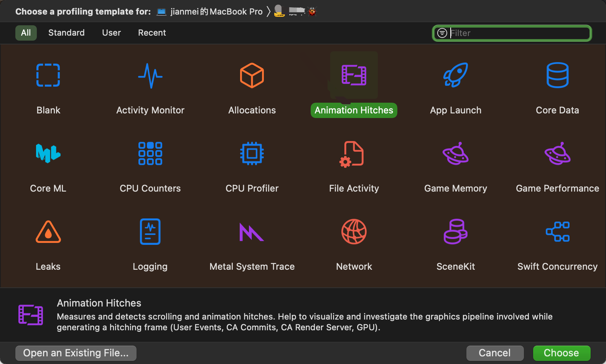The width and height of the screenshot is (606, 364).
Task: Switch to the Standard tab
Action: [66, 33]
